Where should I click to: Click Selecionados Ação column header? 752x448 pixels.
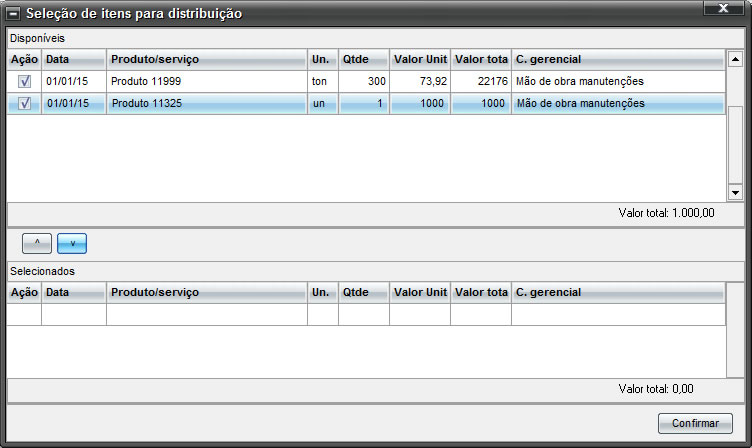click(24, 293)
